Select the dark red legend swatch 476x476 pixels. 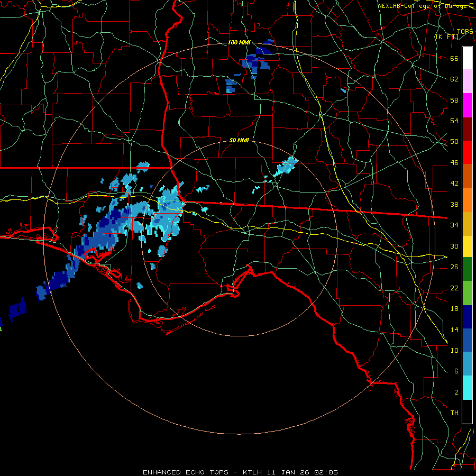[467, 129]
